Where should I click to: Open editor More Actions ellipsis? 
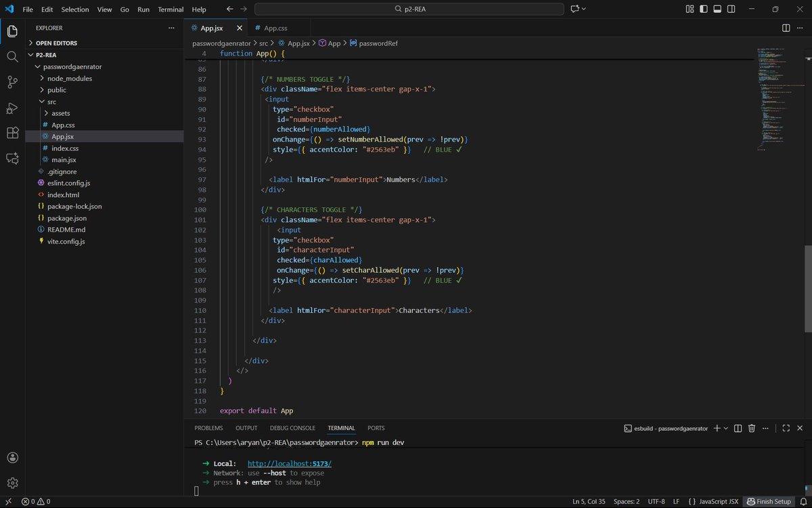pyautogui.click(x=800, y=28)
